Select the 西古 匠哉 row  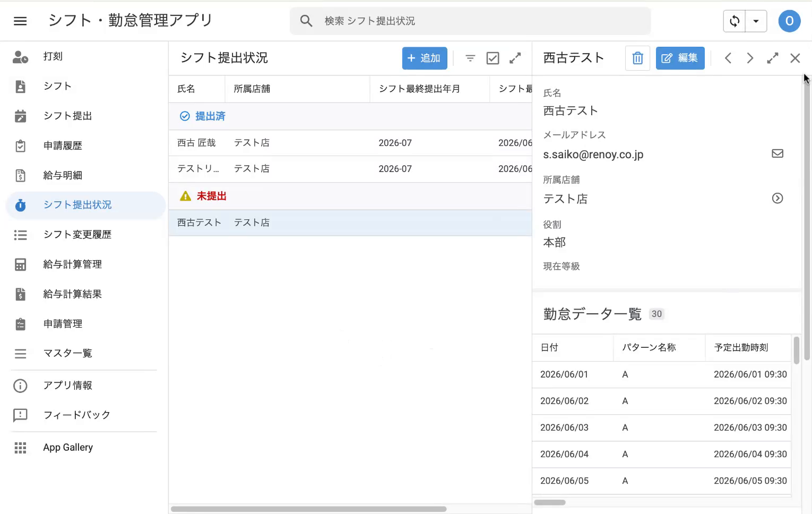[350, 143]
